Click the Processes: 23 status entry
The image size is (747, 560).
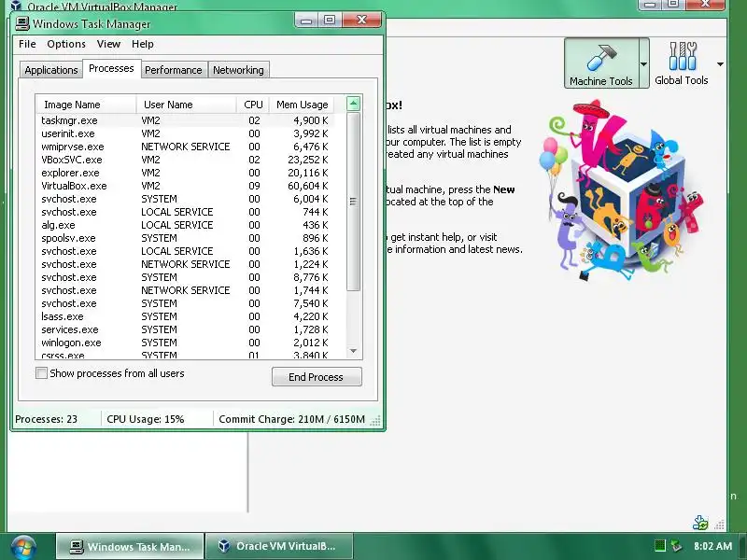(x=46, y=419)
